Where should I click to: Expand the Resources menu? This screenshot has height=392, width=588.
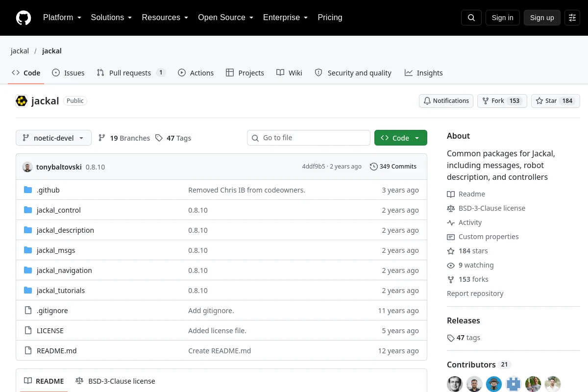click(x=165, y=18)
